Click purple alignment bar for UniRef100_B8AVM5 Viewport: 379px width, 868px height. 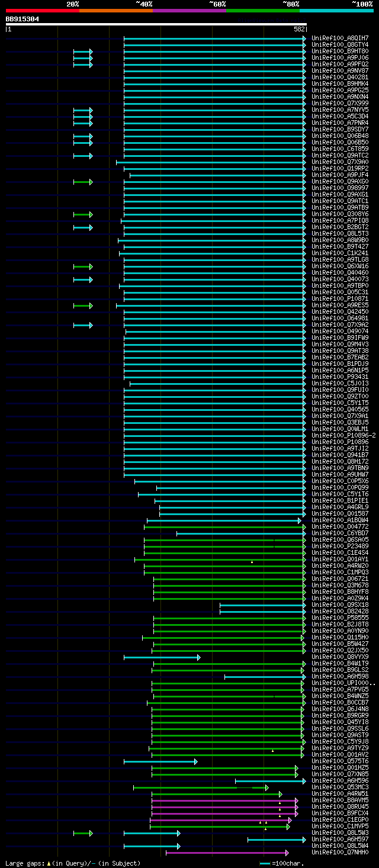point(225,801)
